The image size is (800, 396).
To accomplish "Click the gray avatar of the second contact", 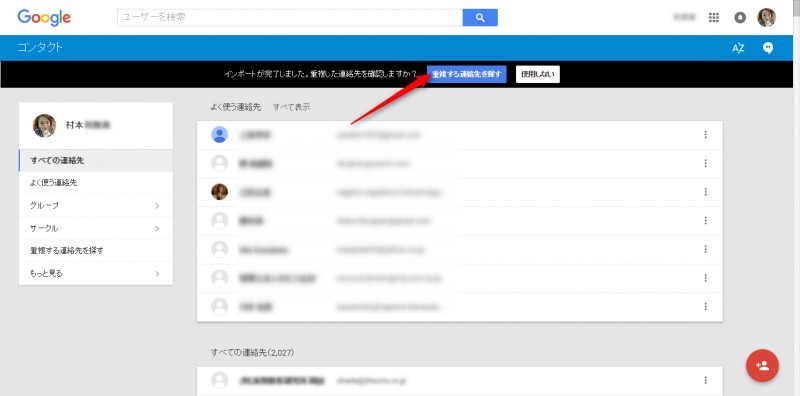I will click(219, 163).
